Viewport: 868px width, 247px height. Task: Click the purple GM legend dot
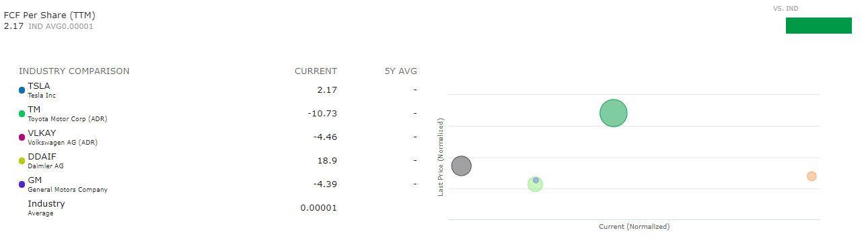22,184
